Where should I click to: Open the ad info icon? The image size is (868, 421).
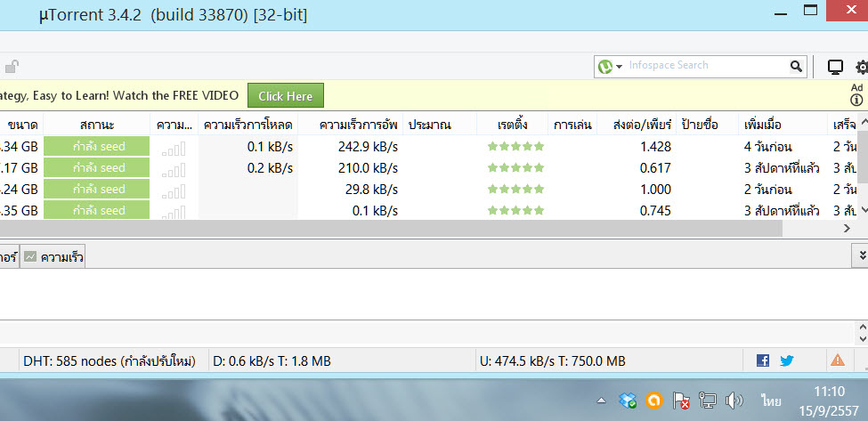(x=856, y=101)
